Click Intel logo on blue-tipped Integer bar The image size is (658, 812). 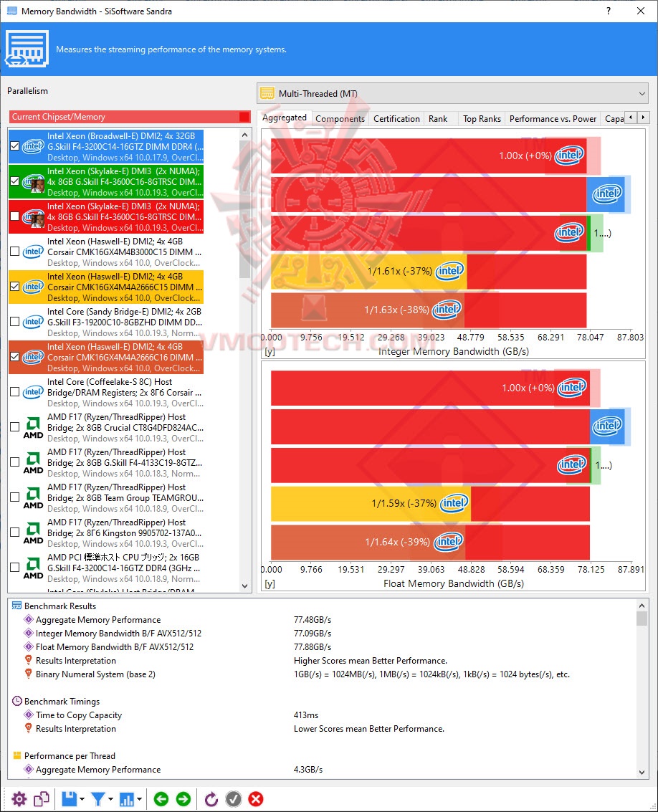pos(607,194)
